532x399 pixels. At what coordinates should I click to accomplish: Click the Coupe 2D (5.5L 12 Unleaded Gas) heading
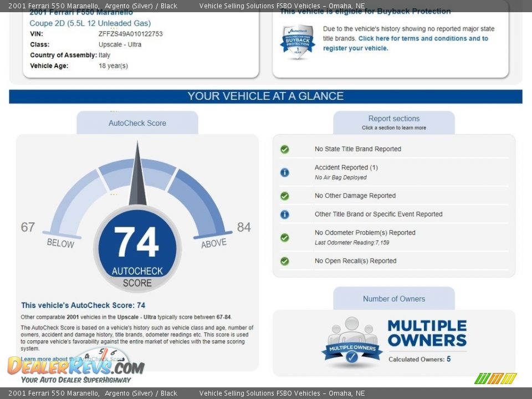[x=90, y=23]
